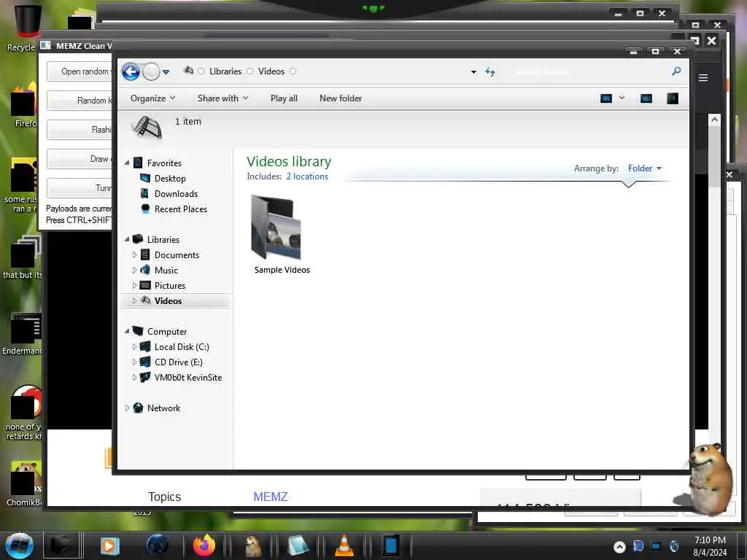Open Local Disk (C:)

point(182,347)
